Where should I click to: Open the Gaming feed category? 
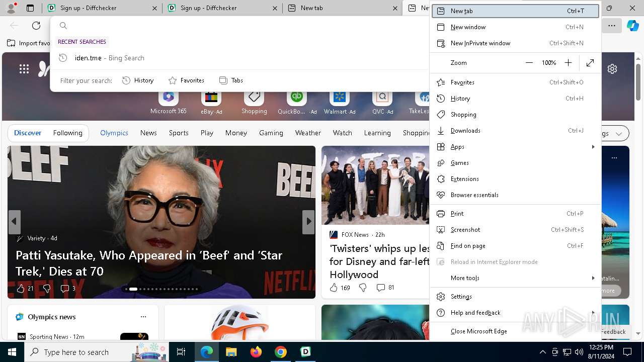(271, 133)
